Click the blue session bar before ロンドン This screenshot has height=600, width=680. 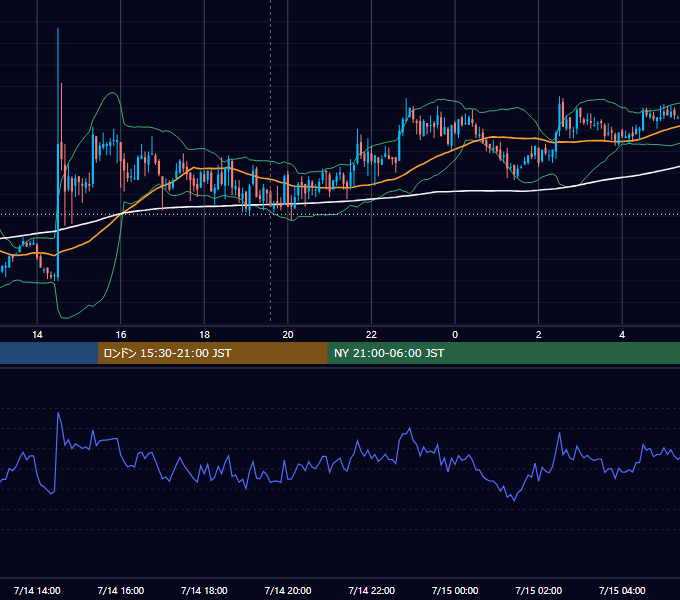point(49,353)
